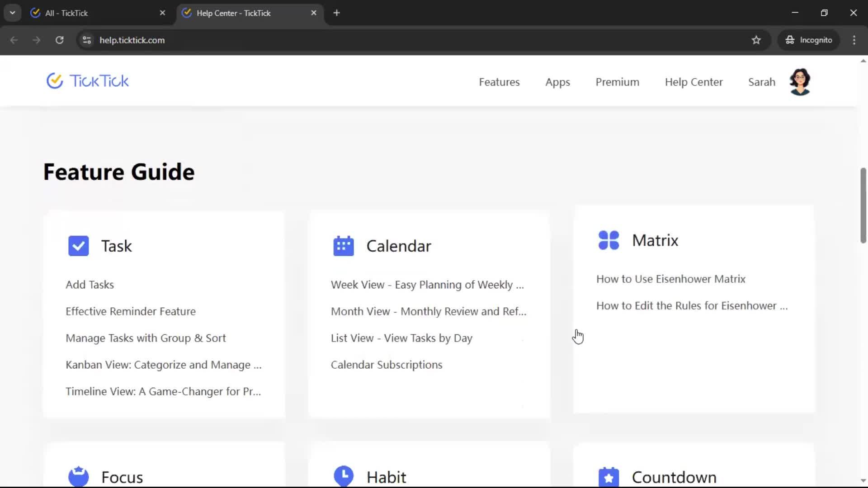Image resolution: width=868 pixels, height=488 pixels.
Task: Open How to Use Eisenhower Matrix
Action: point(670,279)
